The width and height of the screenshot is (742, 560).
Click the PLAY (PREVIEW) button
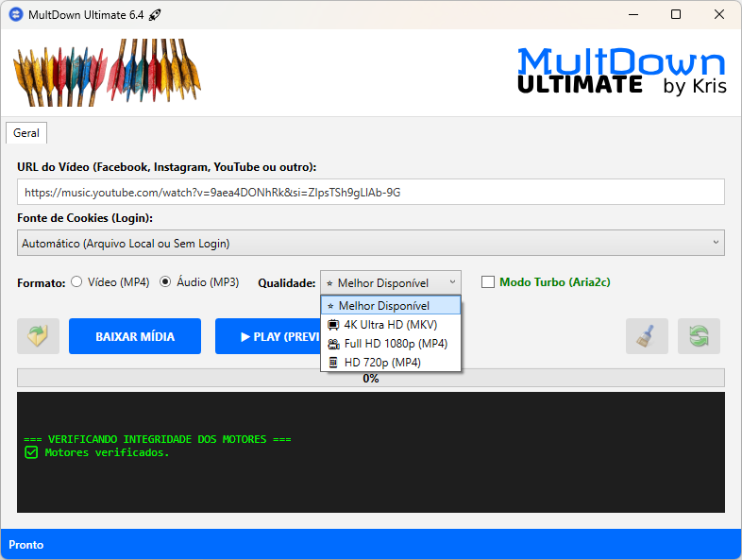(x=268, y=336)
